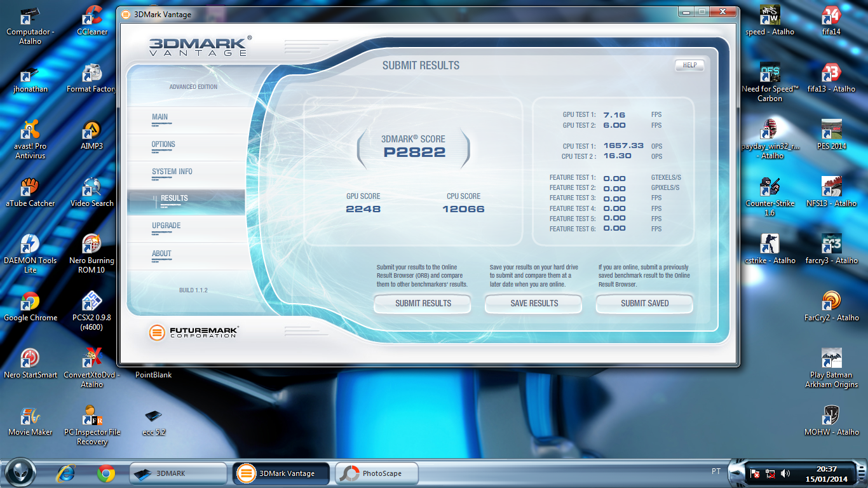Image resolution: width=868 pixels, height=488 pixels.
Task: Open the Windows Start orb
Action: coord(21,473)
